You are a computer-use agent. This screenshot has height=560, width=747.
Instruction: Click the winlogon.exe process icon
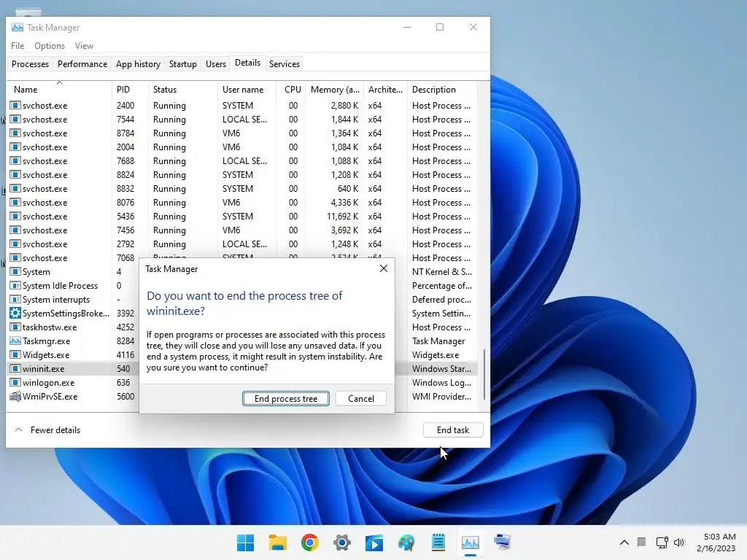(x=15, y=382)
